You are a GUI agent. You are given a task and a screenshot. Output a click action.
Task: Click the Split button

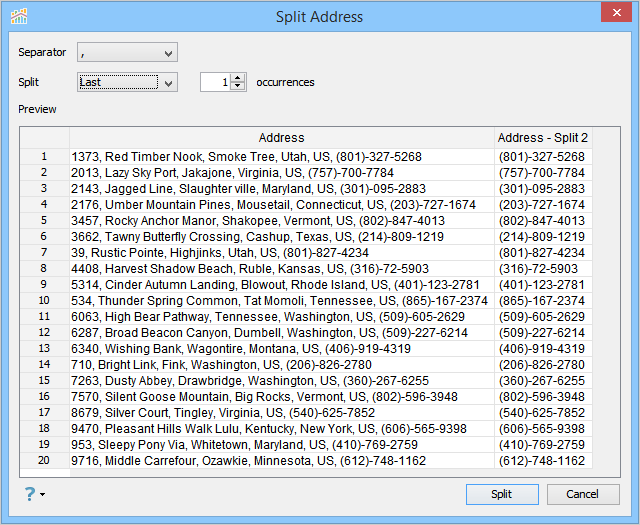[x=501, y=494]
